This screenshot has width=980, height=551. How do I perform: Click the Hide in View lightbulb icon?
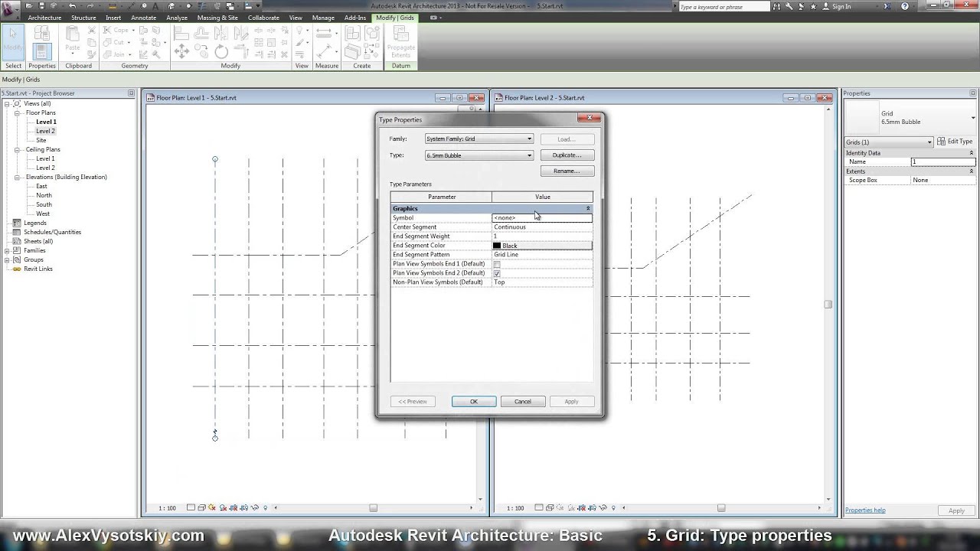pyautogui.click(x=300, y=32)
